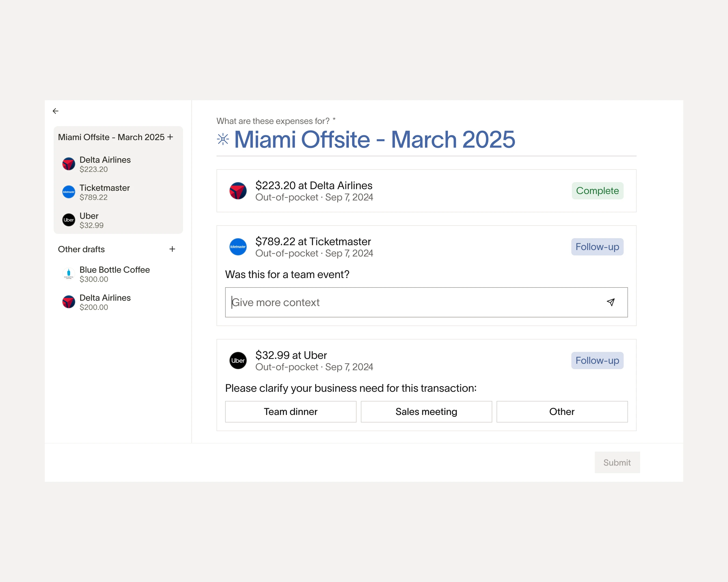Click the sparkle icon next to the title

[x=223, y=139]
